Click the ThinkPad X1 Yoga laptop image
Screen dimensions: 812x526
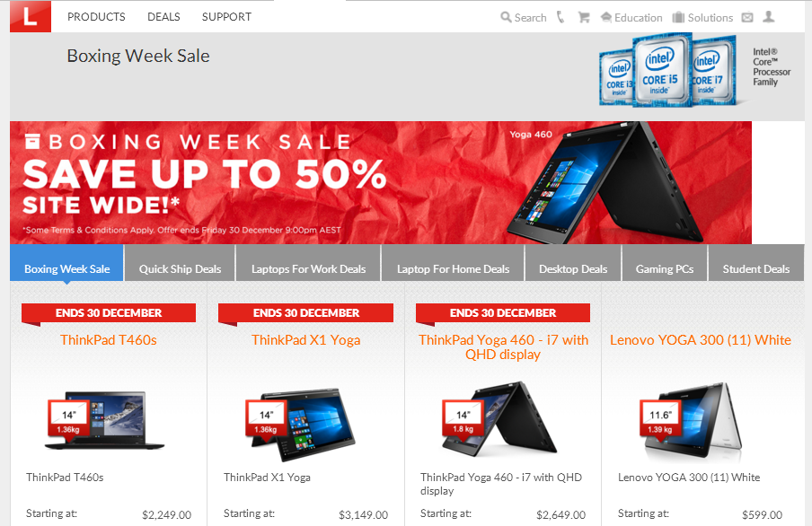click(300, 424)
